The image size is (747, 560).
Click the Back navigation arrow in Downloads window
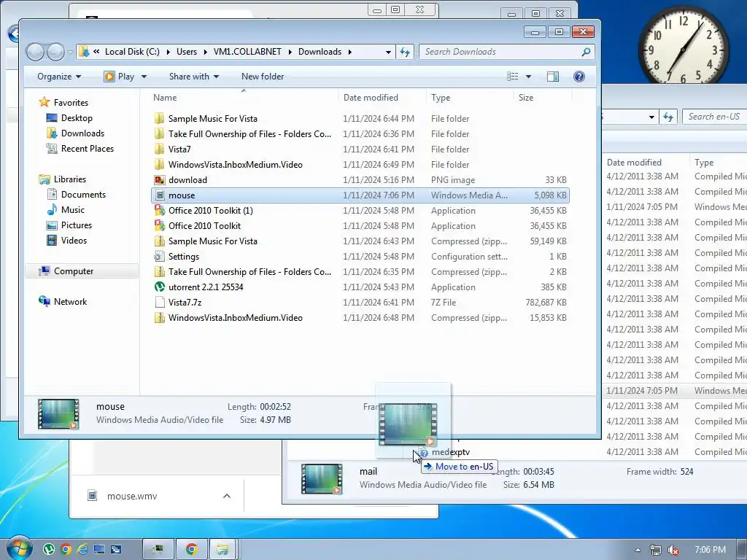(35, 52)
